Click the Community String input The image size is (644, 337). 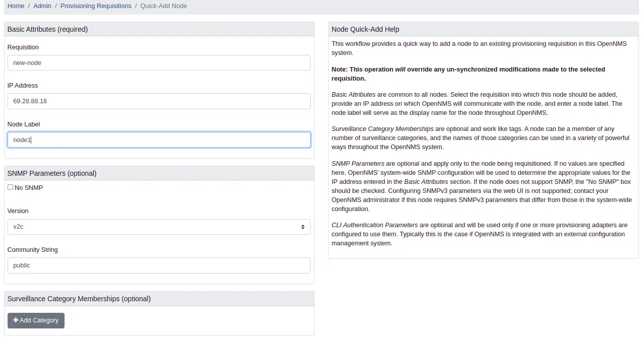tap(159, 265)
